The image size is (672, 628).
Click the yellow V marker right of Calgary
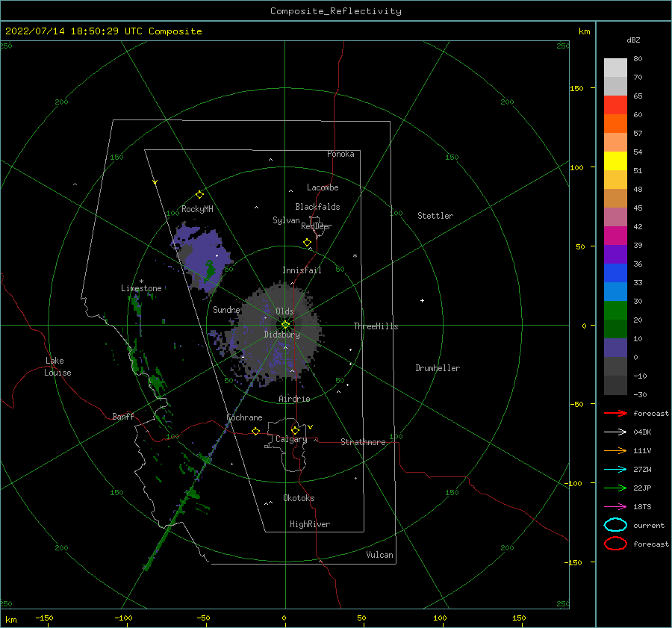(310, 427)
